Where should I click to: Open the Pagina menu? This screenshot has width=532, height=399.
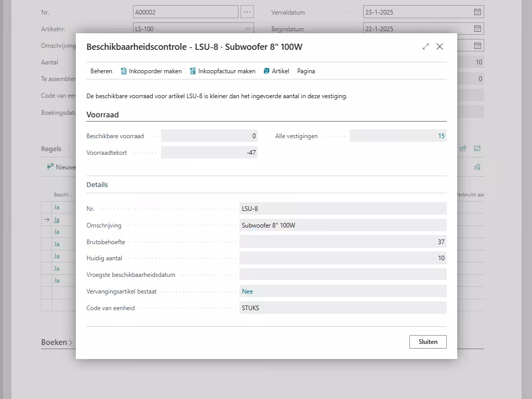click(306, 71)
